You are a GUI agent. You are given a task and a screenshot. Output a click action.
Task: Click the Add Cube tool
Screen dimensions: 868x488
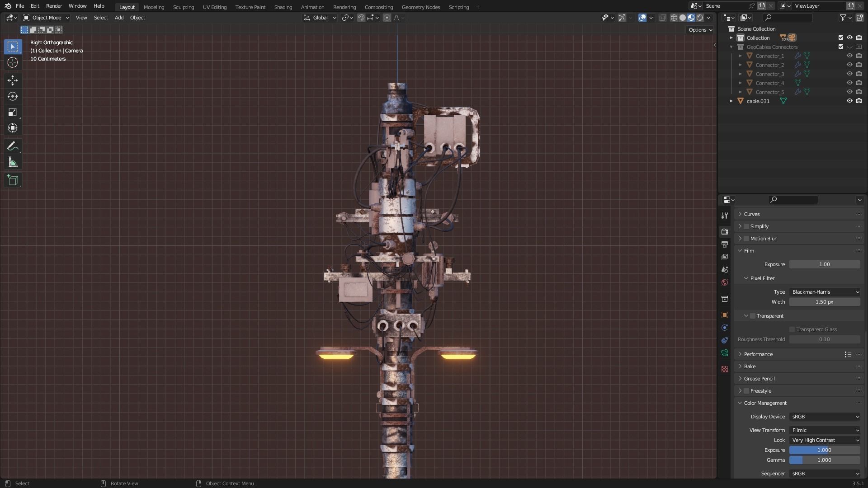click(13, 180)
